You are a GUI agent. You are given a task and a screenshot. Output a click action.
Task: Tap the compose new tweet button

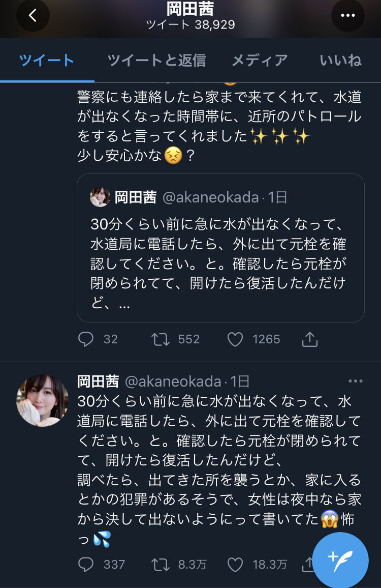click(340, 557)
